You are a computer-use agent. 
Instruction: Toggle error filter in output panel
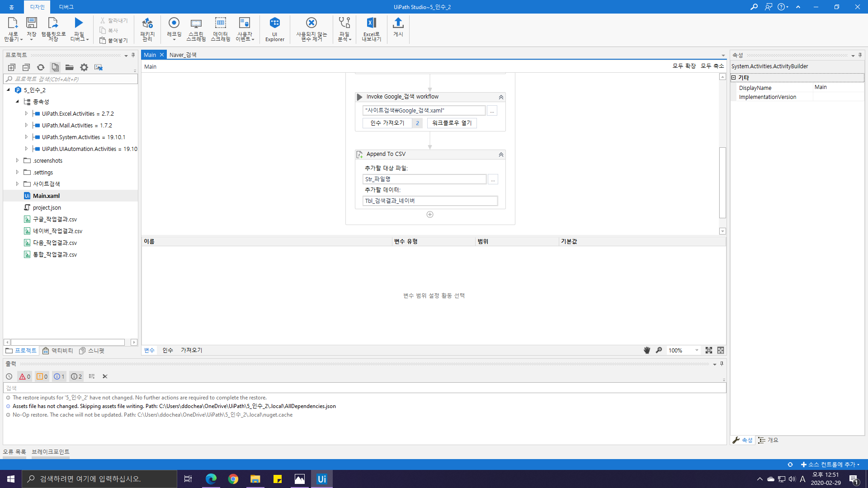click(24, 376)
